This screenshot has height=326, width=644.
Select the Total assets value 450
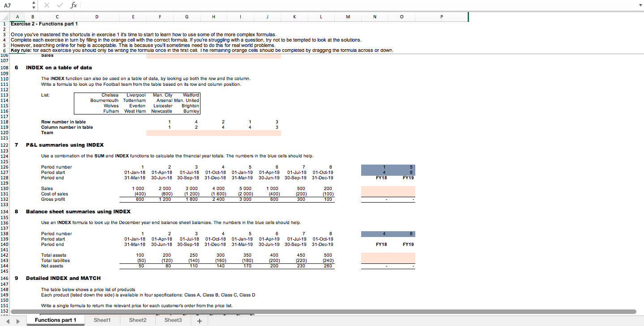(x=301, y=255)
